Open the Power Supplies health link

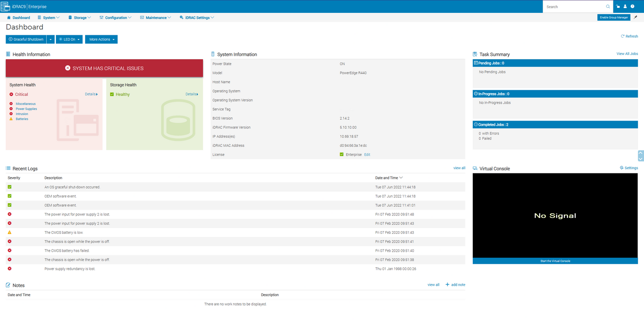point(26,109)
